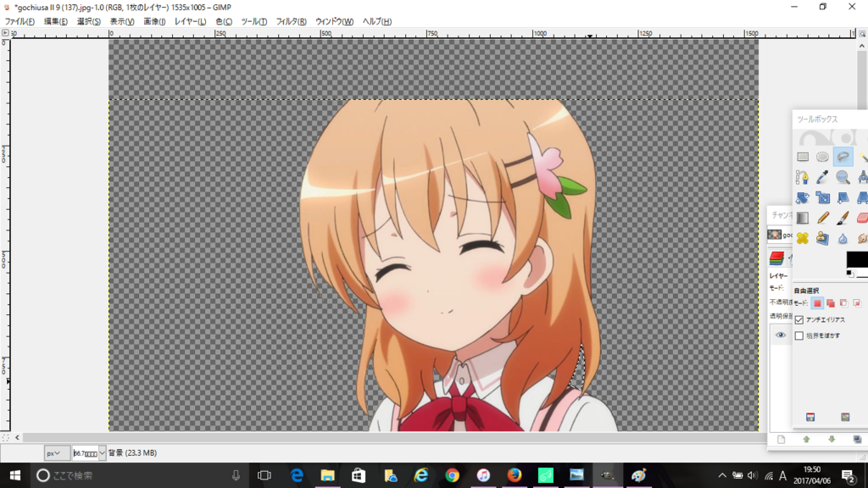
Task: Select the Color Picker tool
Action: [x=823, y=178]
